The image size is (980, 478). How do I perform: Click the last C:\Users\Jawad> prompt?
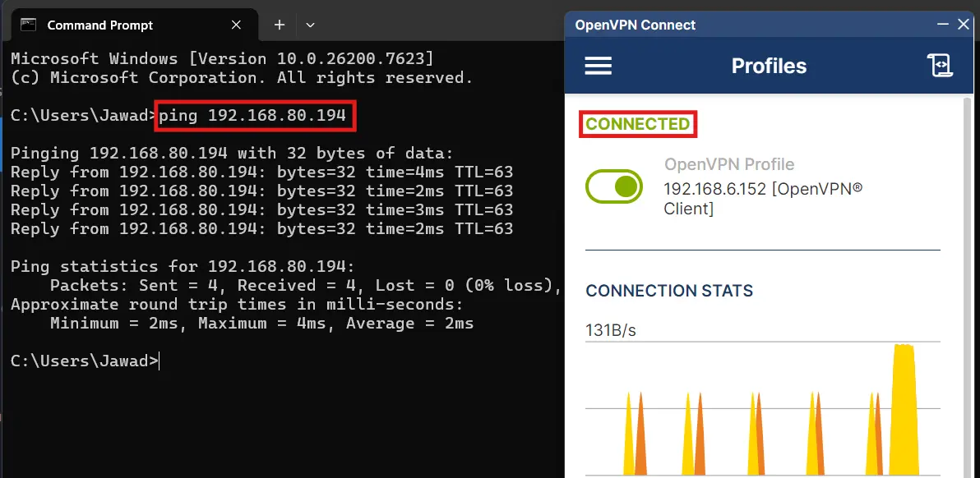click(85, 361)
